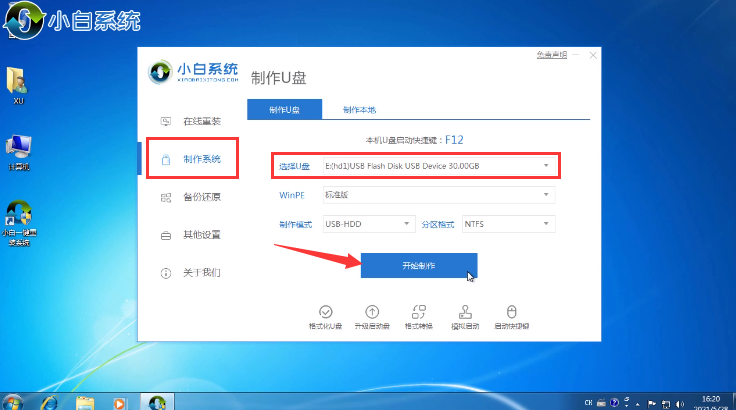This screenshot has height=410, width=736.
Task: Click the 16:20 clock in taskbar
Action: (x=711, y=399)
